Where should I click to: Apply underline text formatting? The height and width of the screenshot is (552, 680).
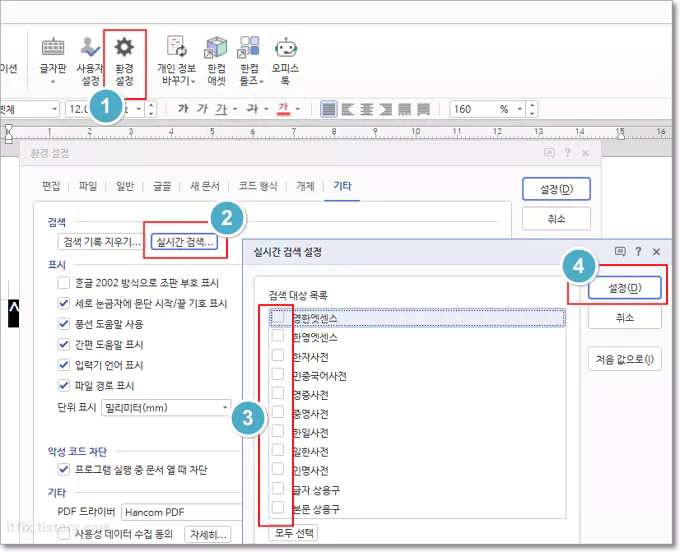221,109
